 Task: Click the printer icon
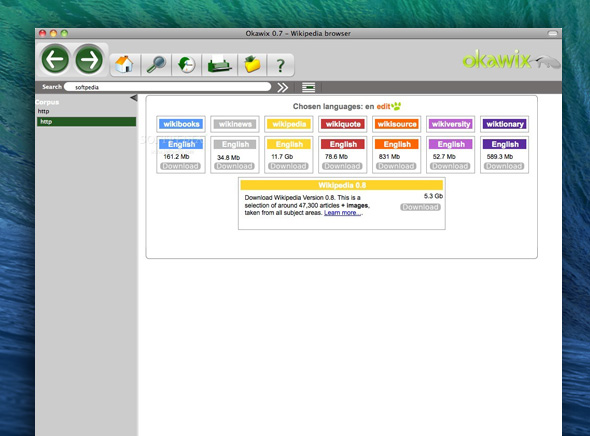tap(219, 65)
